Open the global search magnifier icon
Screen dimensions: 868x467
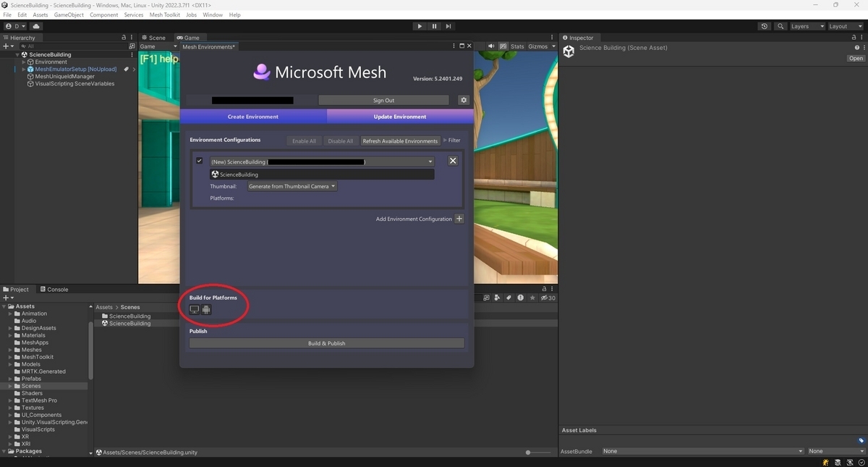coord(780,26)
